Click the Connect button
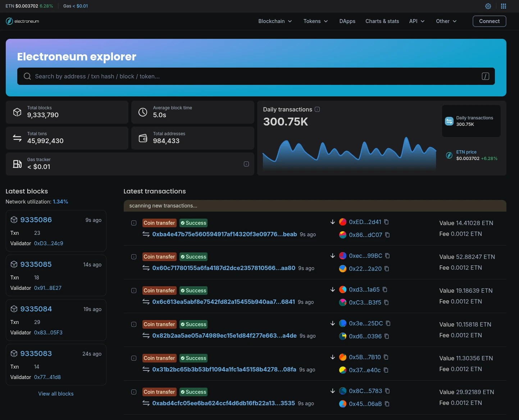The image size is (519, 420). pyautogui.click(x=489, y=21)
